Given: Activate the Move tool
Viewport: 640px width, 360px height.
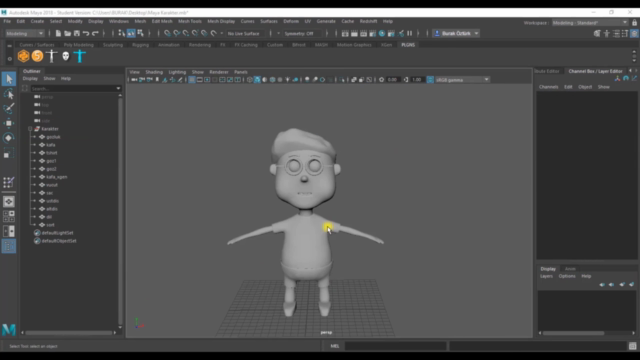Looking at the screenshot, I should [9, 123].
